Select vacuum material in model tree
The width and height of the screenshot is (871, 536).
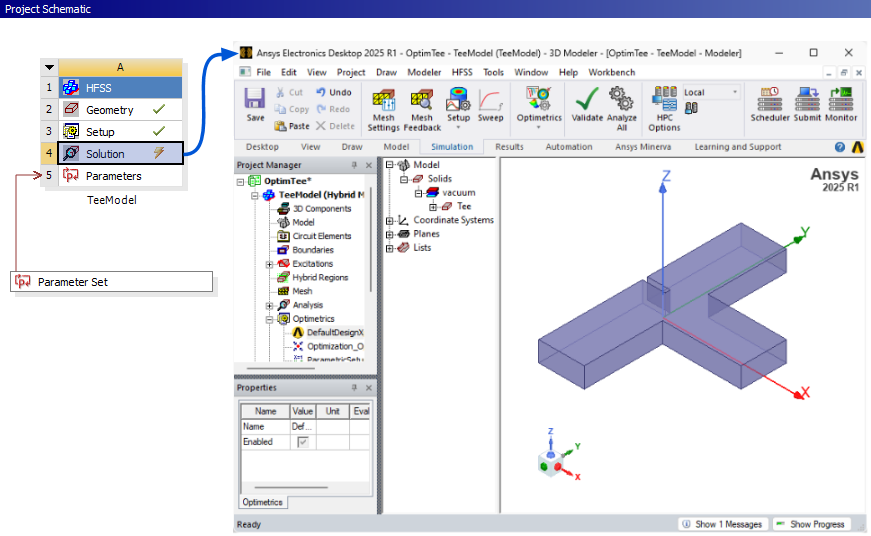coord(459,193)
